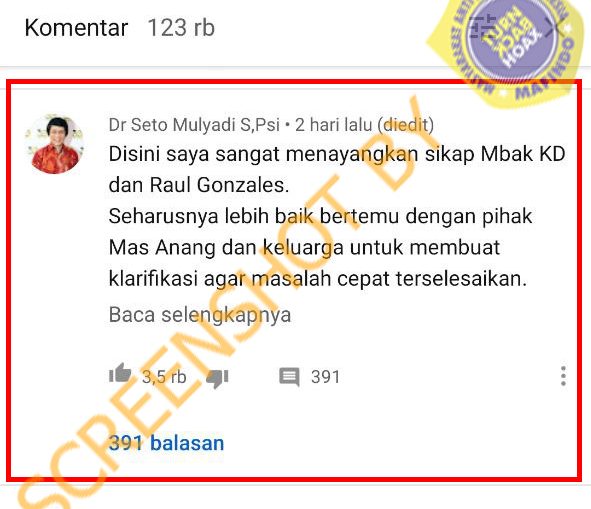Click the 2 hari lalu (diedit) timestamp
This screenshot has height=509, width=591.
coord(364,125)
